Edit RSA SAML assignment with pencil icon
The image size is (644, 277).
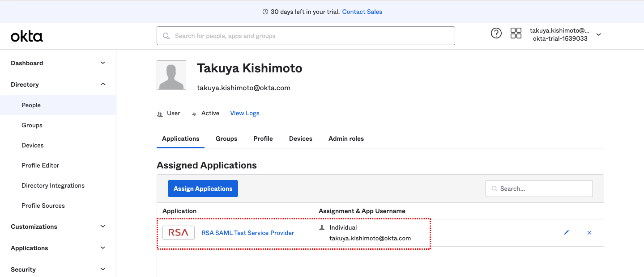(566, 233)
